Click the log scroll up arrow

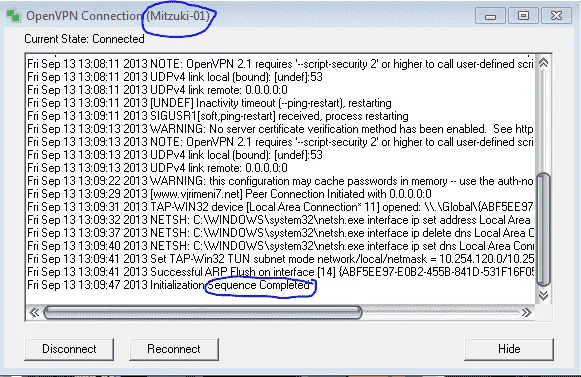[543, 63]
